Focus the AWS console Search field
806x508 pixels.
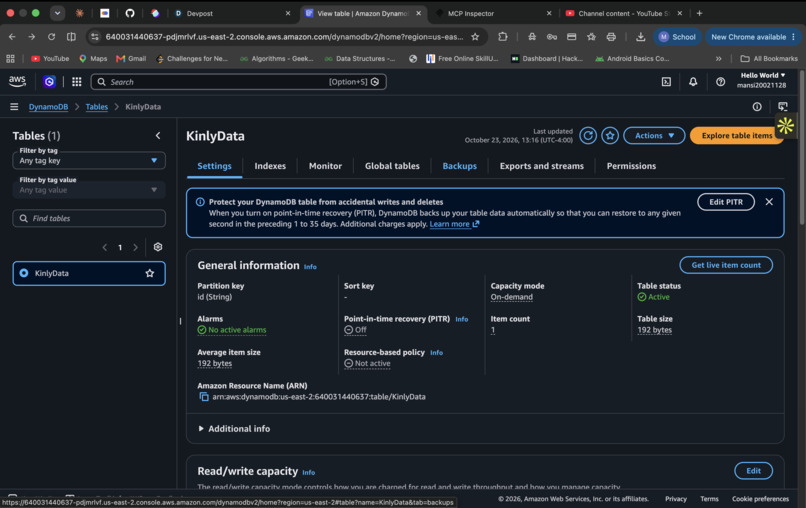[239, 82]
